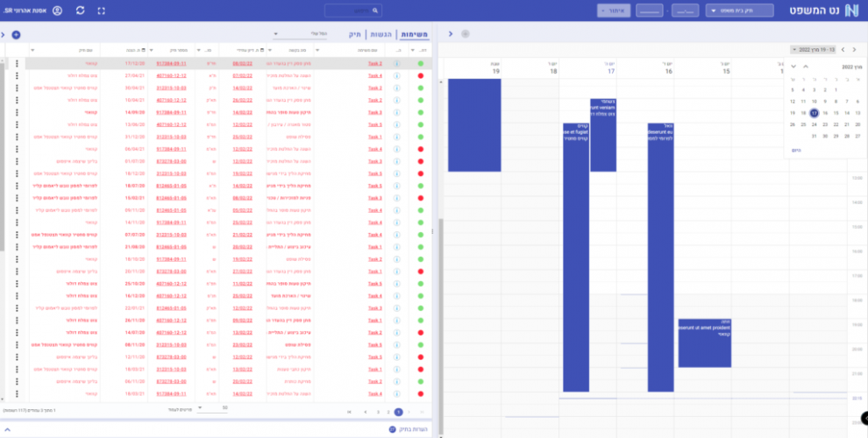Open the tall calendar event on day 19
The height and width of the screenshot is (438, 868).
click(x=474, y=125)
